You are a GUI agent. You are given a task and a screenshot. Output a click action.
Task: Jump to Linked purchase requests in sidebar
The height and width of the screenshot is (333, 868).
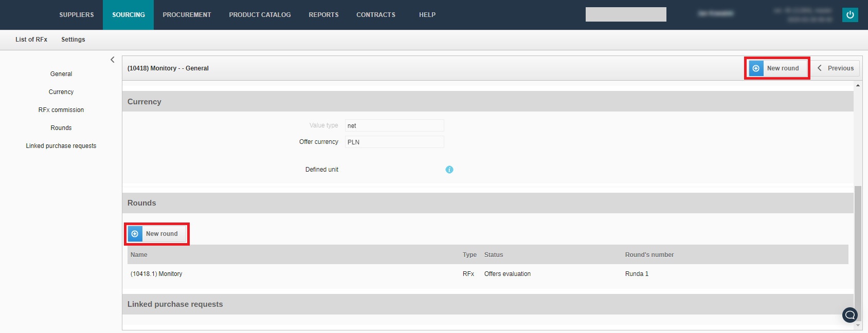[x=61, y=146]
